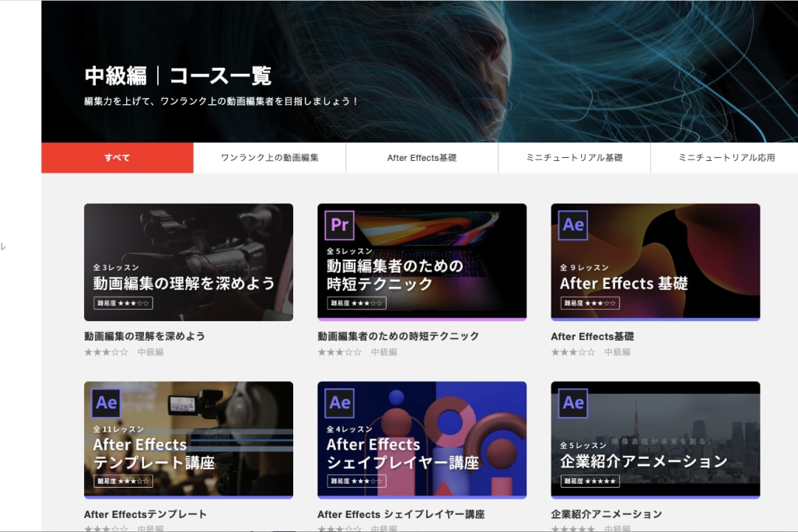Screen dimensions: 798x532
Task: Click the Ae icon on After Effects 基礎 card
Action: point(573,226)
